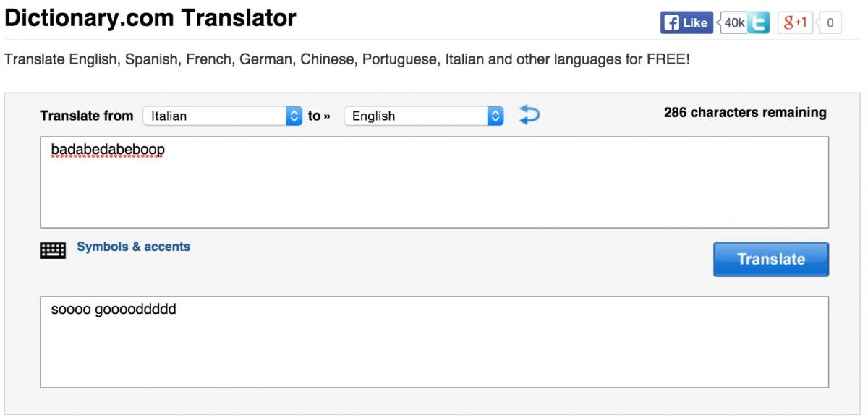This screenshot has height=418, width=868.
Task: Click the blue Translate button
Action: coord(771,259)
